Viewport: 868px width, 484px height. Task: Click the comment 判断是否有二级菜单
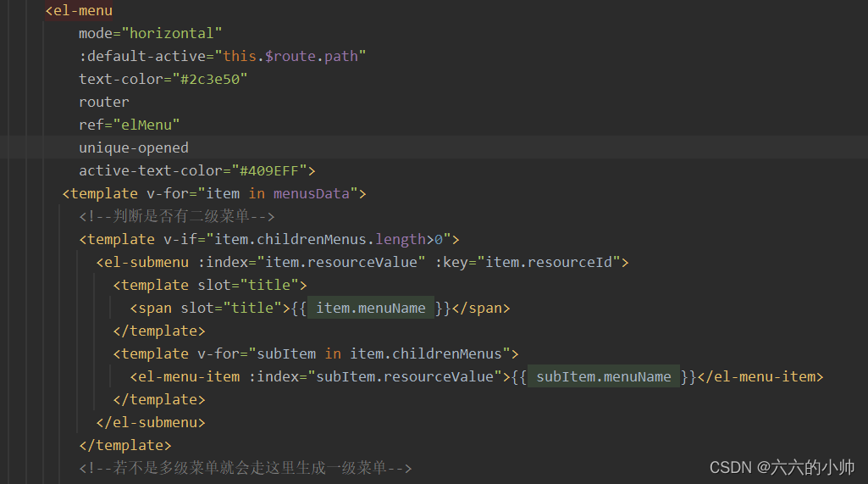pos(177,216)
